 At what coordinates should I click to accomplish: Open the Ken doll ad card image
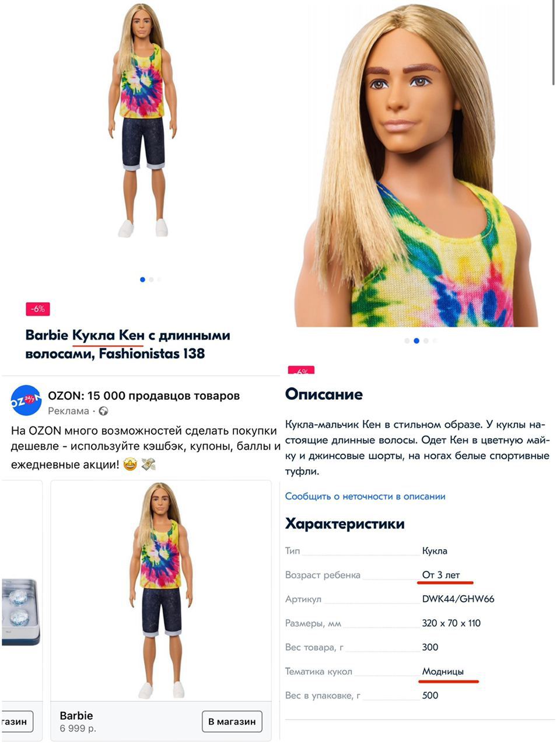(161, 591)
